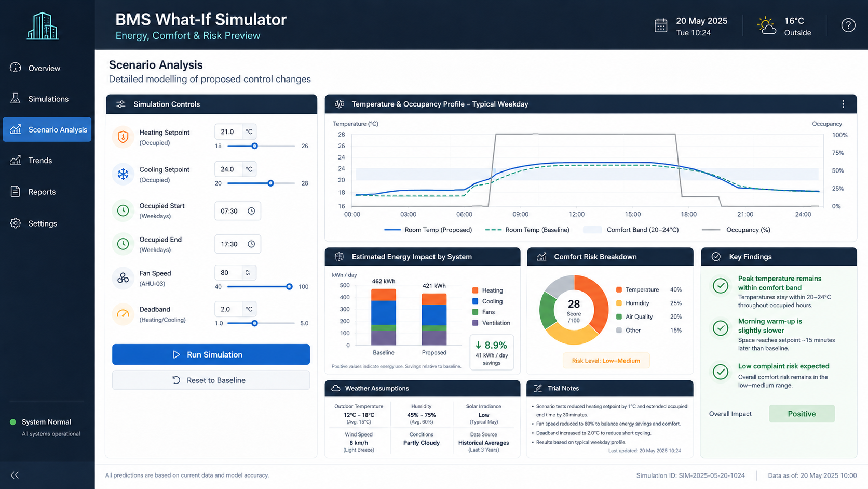Adjust the Heating Setpoint slider handle
Image resolution: width=868 pixels, height=489 pixels.
click(x=254, y=146)
